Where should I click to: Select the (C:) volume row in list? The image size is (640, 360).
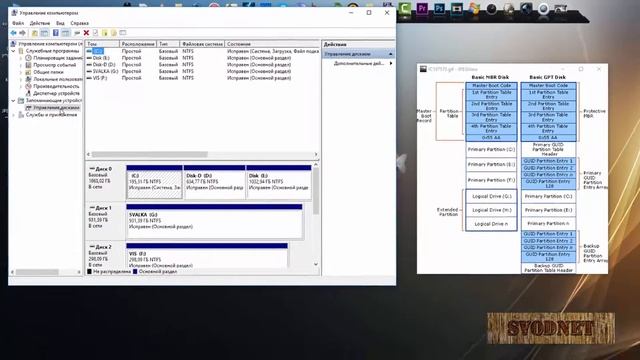coord(202,51)
